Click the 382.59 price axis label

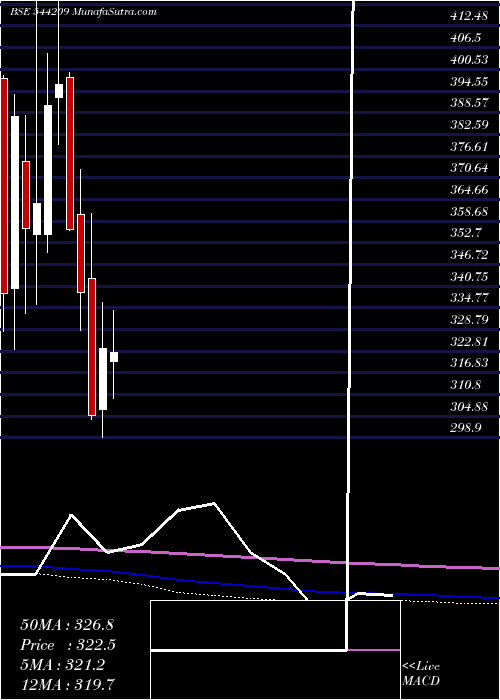[x=469, y=125]
